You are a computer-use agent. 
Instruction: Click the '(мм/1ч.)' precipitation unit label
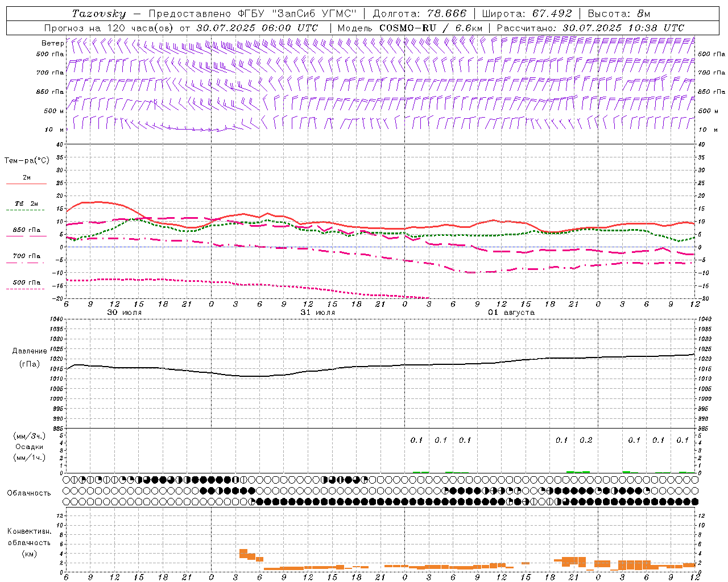tap(30, 458)
